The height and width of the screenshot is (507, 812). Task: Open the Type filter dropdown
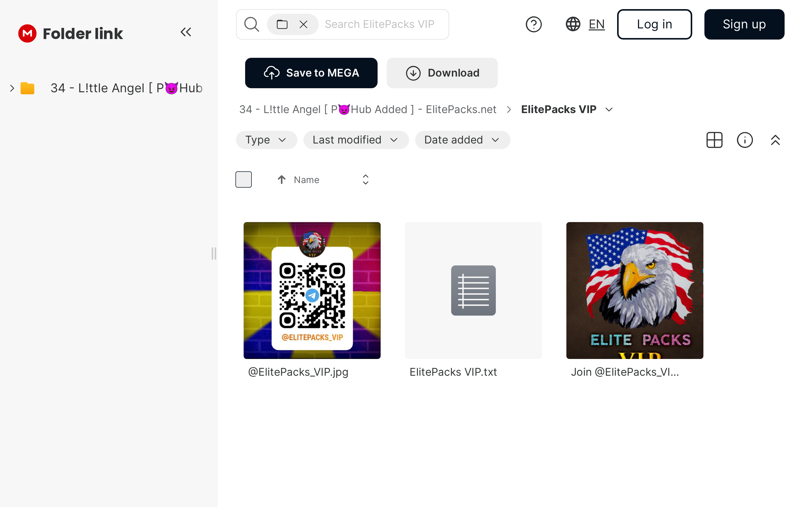(266, 140)
